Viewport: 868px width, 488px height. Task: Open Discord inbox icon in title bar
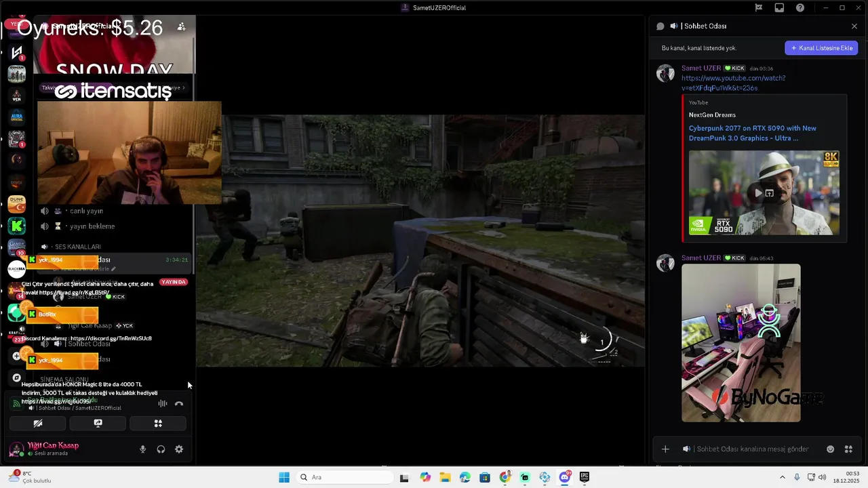pyautogui.click(x=779, y=7)
